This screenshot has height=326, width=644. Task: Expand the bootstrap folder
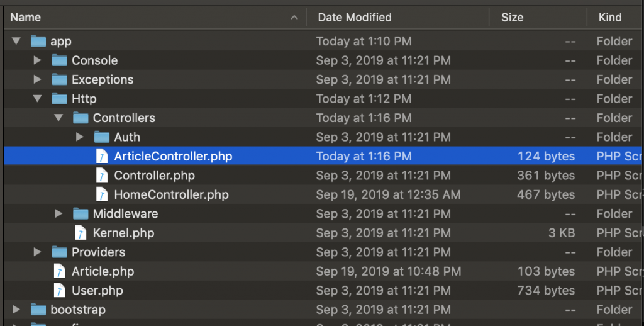pyautogui.click(x=16, y=310)
